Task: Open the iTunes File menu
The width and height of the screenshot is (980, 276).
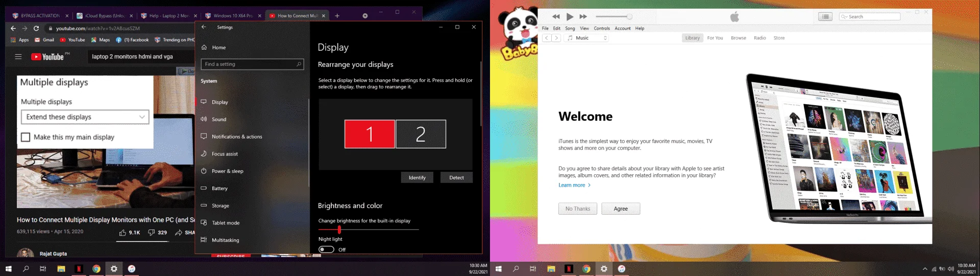Action: [545, 29]
